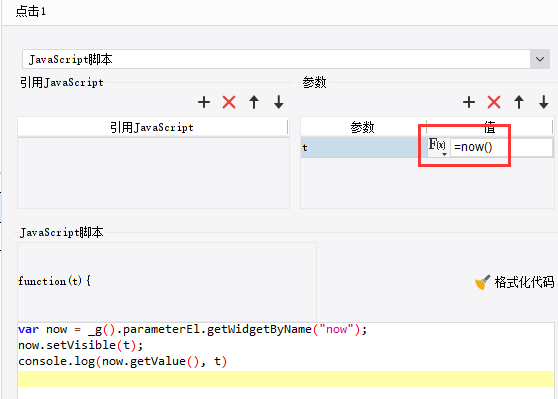Image resolution: width=558 pixels, height=399 pixels.
Task: Move referenced JavaScript entry up
Action: pyautogui.click(x=254, y=103)
